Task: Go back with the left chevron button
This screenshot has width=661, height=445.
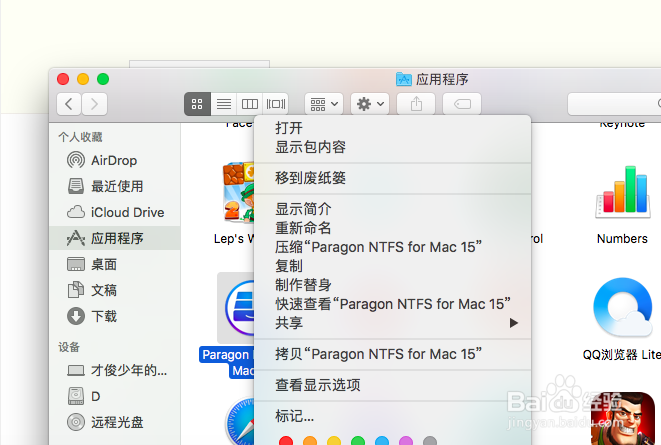Action: 69,104
